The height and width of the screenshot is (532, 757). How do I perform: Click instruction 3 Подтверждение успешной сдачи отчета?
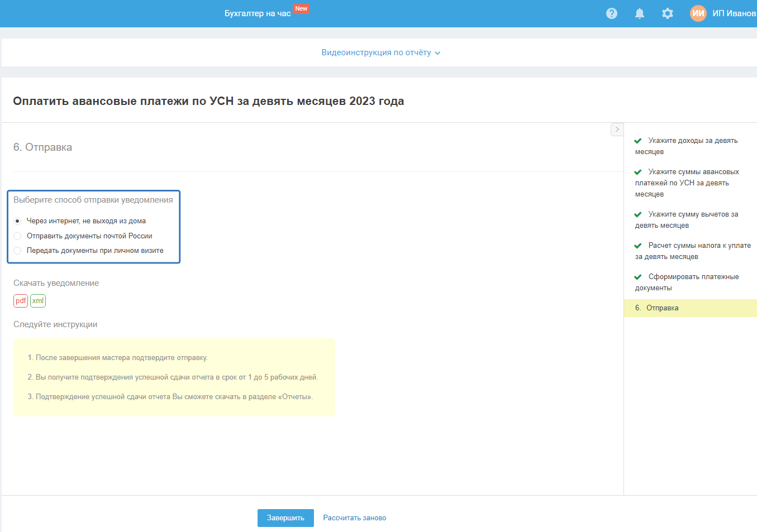click(170, 397)
